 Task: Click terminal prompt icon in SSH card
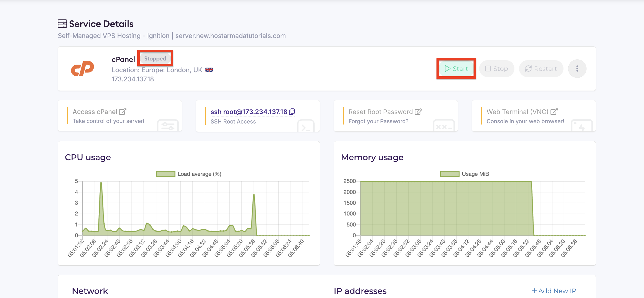306,127
